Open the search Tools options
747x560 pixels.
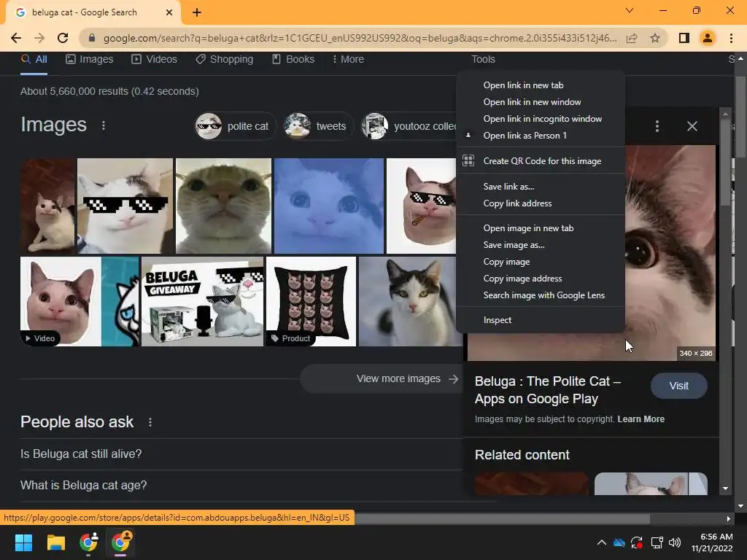[x=483, y=59]
